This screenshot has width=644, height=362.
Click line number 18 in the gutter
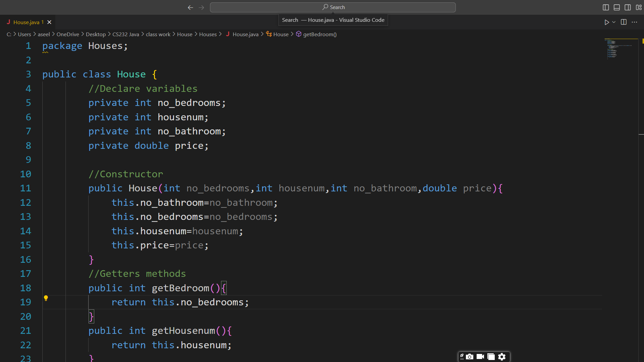25,288
